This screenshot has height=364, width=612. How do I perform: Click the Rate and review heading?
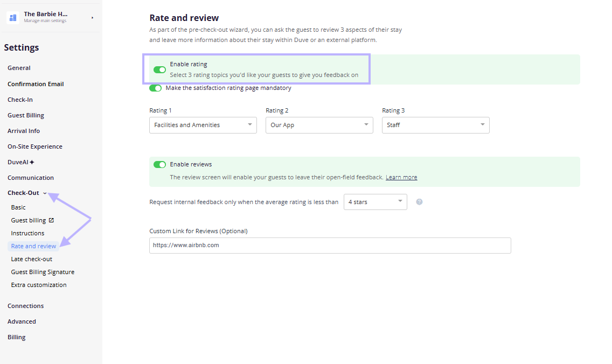[x=184, y=18]
